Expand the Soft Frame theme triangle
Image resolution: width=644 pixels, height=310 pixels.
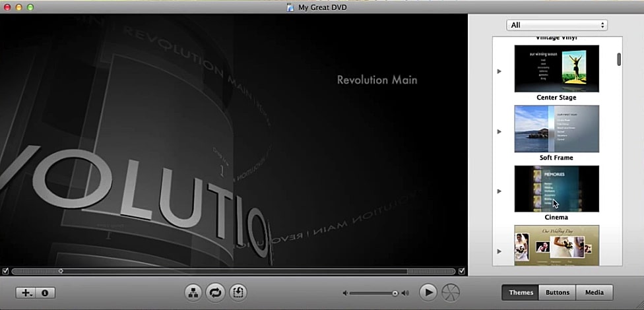(499, 131)
